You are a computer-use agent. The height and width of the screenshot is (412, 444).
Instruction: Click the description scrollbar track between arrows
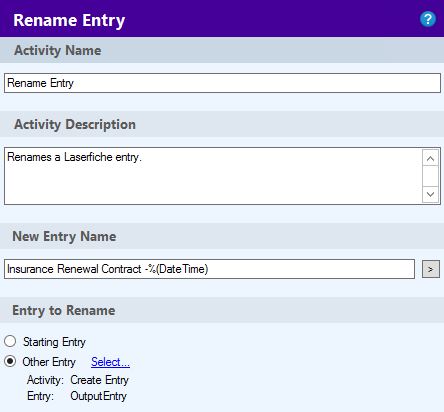point(430,176)
